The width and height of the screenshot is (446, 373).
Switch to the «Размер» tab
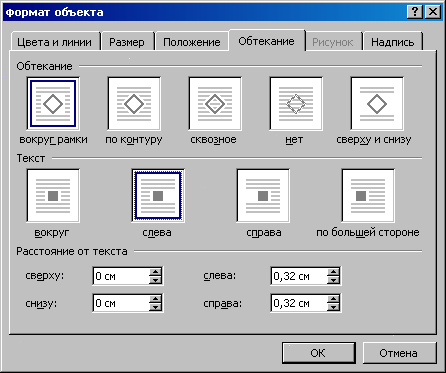127,42
